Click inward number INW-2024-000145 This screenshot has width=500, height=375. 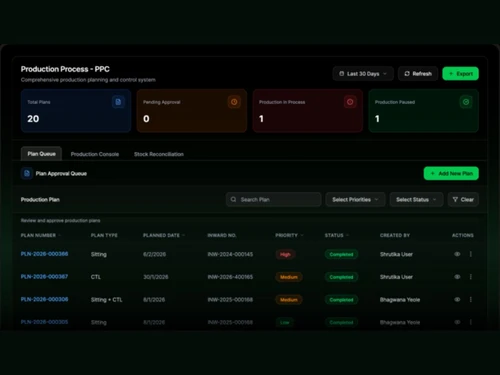230,254
